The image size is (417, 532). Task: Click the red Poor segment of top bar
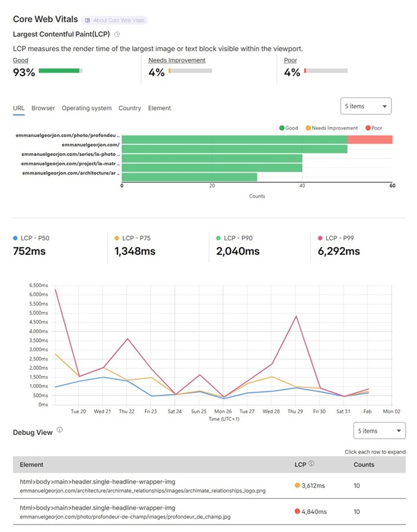click(x=369, y=139)
